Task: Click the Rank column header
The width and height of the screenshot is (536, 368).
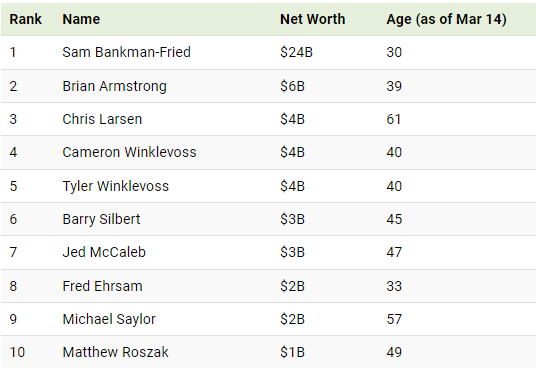Action: [x=25, y=19]
